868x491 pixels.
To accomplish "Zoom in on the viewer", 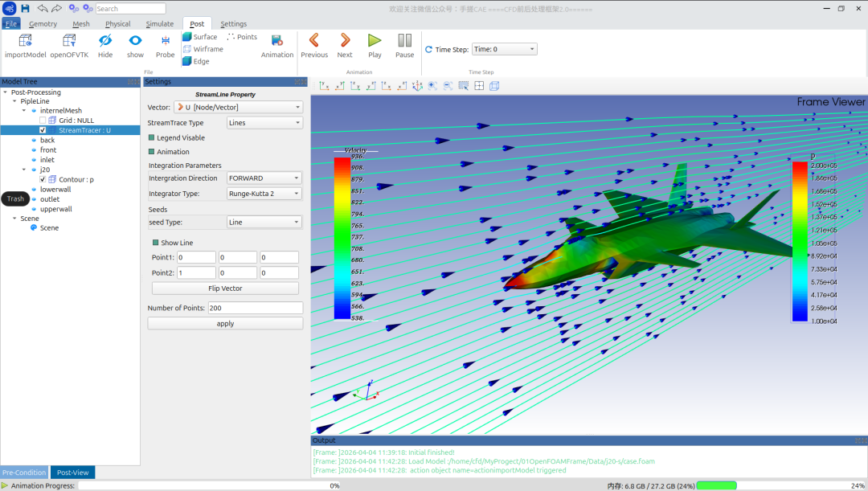I will pyautogui.click(x=432, y=86).
